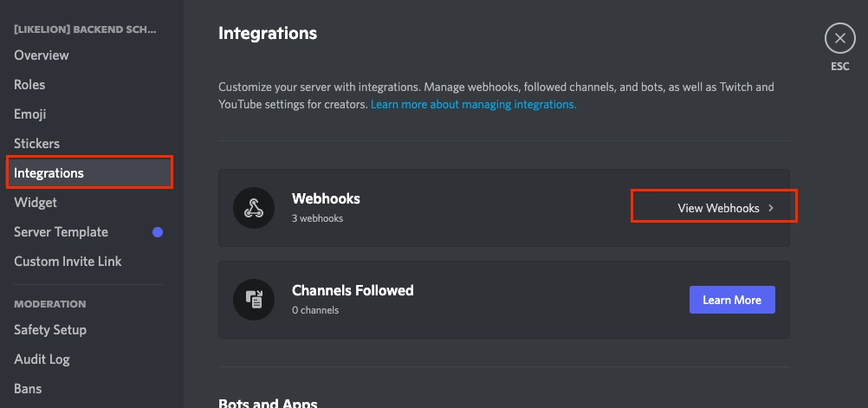
Task: Open Widget settings
Action: (36, 203)
